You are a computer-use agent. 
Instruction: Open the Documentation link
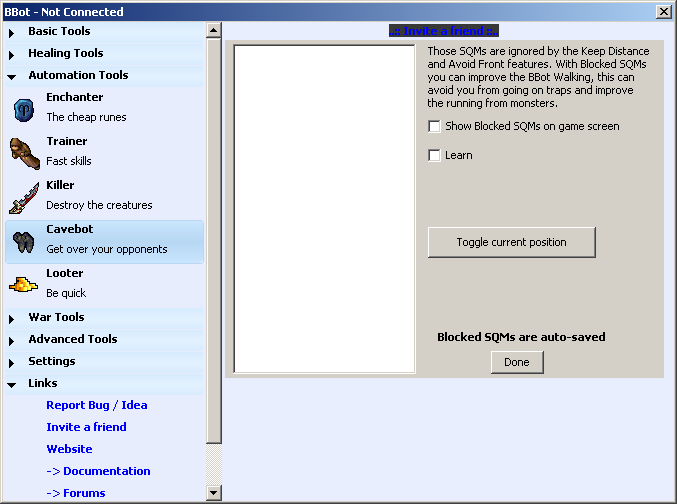pos(98,471)
